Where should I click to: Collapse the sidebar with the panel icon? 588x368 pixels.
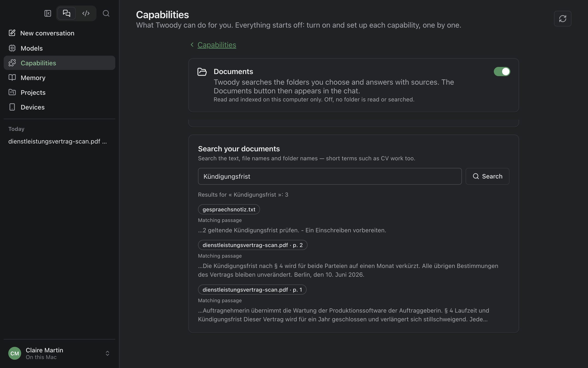point(48,13)
